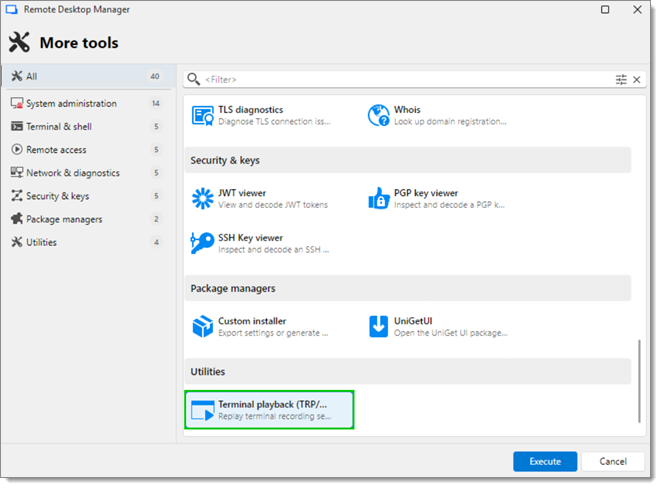The width and height of the screenshot is (661, 488).
Task: Select the Custom installer icon
Action: (x=203, y=326)
